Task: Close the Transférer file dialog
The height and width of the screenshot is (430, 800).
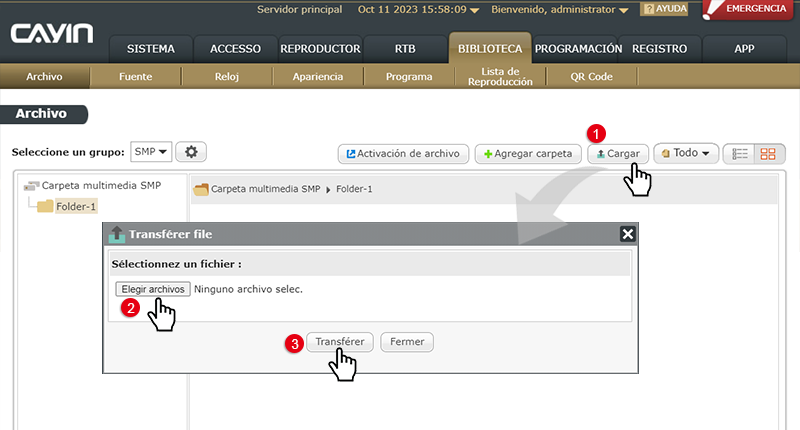Action: tap(627, 234)
